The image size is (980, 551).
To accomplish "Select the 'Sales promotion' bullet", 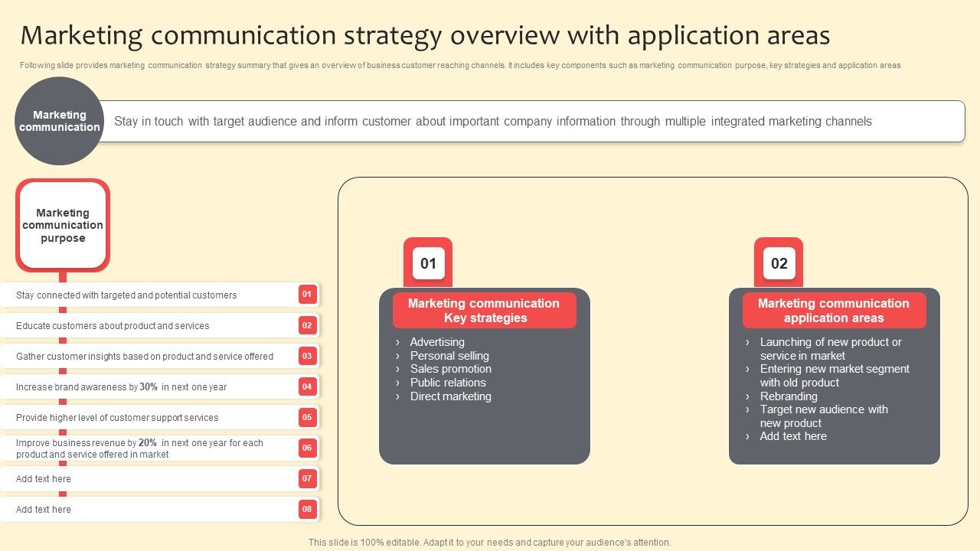I will click(x=451, y=369).
